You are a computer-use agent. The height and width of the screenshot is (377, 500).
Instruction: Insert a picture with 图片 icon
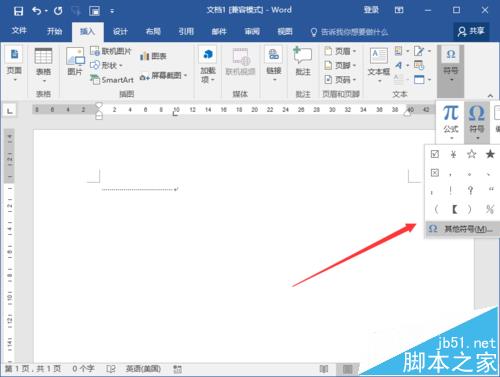(x=75, y=62)
